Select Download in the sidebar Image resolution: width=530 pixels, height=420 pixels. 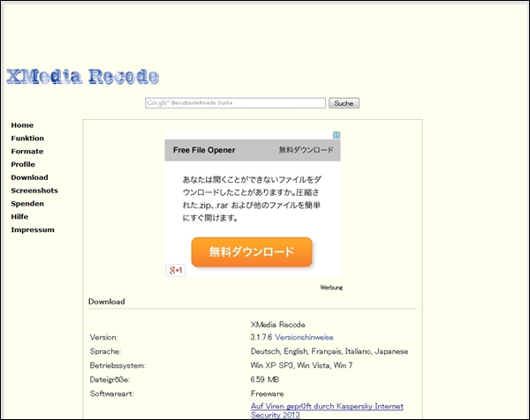[x=29, y=177]
